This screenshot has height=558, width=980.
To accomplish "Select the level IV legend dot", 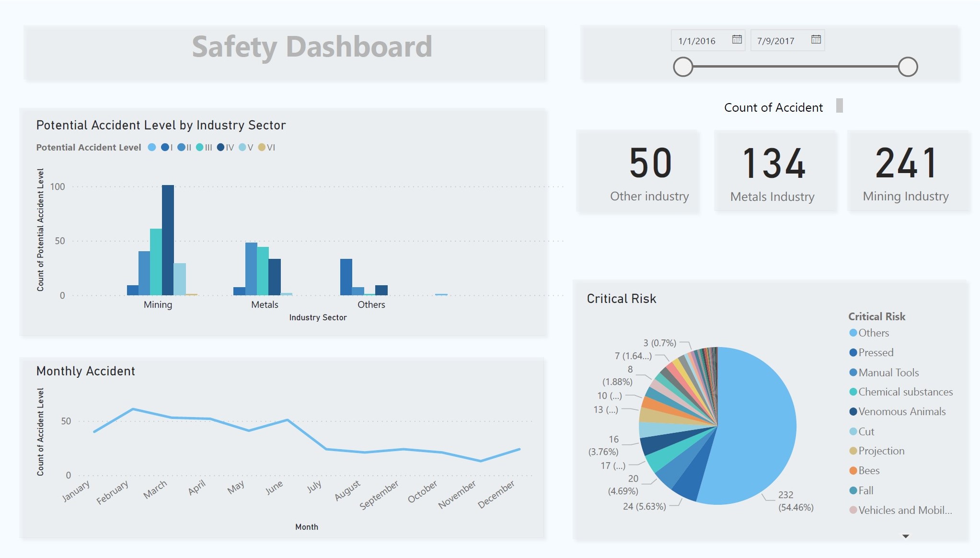I will click(220, 147).
